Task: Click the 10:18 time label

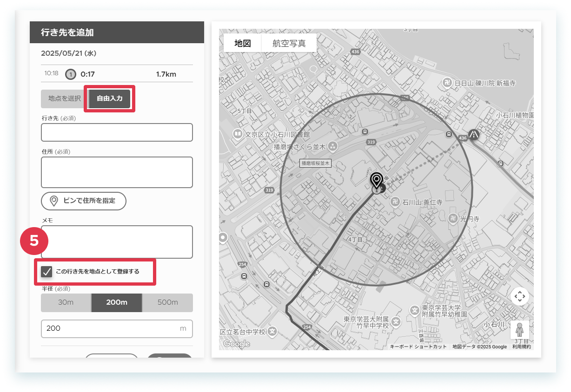Action: [51, 73]
